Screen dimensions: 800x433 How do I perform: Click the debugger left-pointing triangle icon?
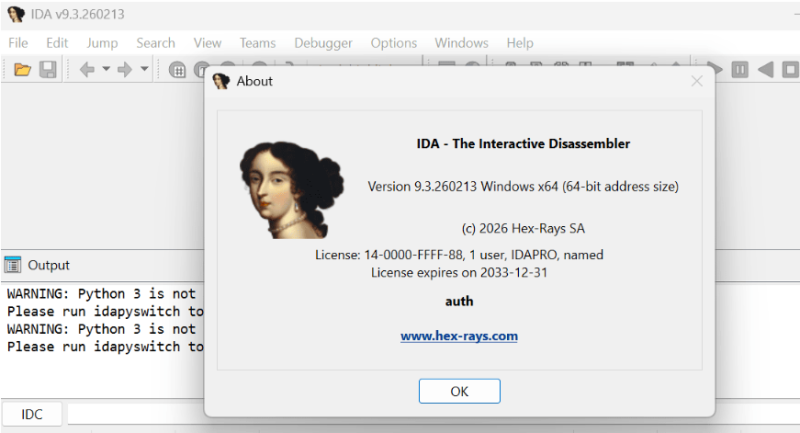coord(765,69)
